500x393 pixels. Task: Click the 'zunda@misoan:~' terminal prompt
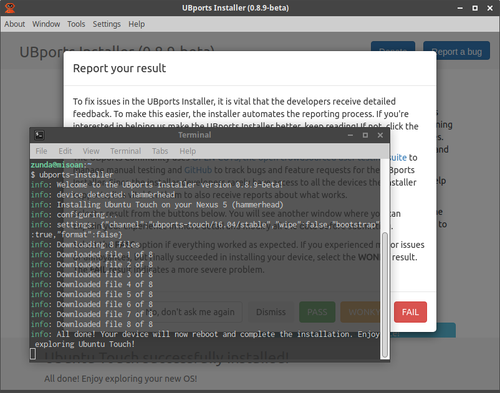pos(61,165)
